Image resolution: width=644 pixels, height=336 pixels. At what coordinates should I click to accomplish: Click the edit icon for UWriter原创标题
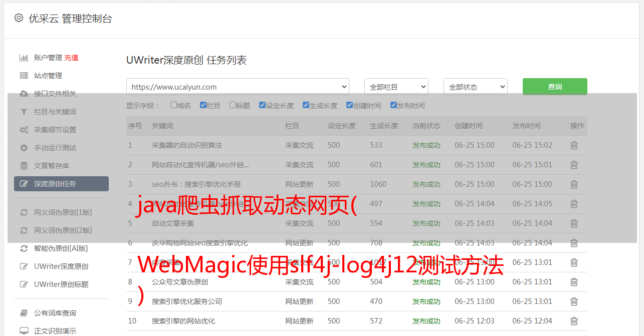coord(24,284)
